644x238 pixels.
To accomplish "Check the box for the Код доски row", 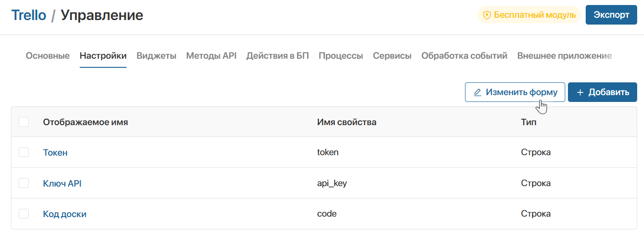I will 24,214.
